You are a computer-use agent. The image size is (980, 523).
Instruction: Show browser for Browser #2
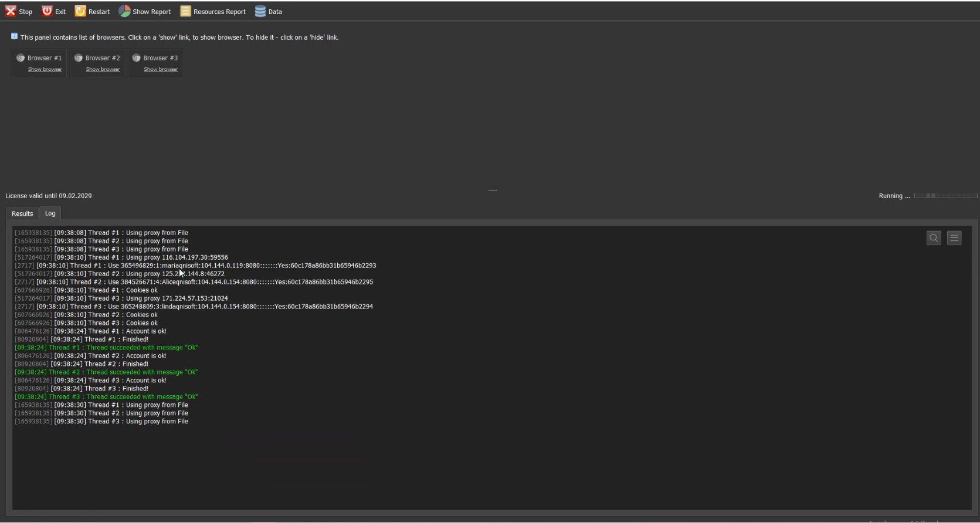tap(103, 69)
